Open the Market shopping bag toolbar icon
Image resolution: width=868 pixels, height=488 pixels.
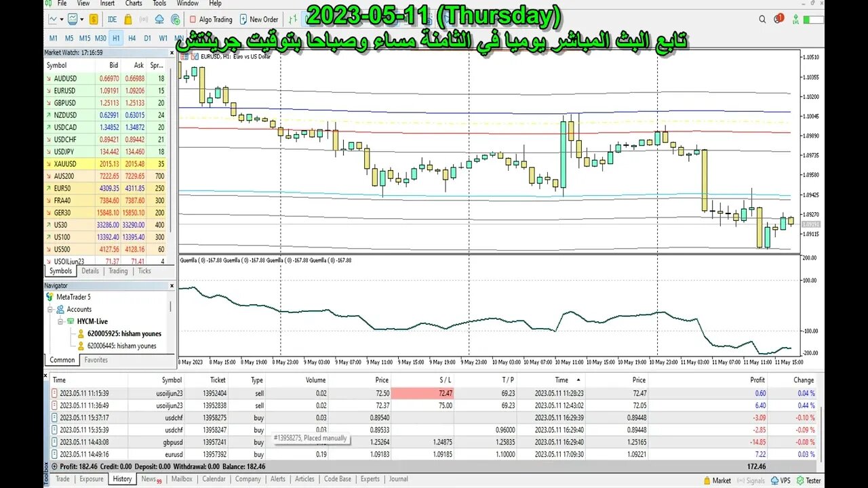click(128, 20)
